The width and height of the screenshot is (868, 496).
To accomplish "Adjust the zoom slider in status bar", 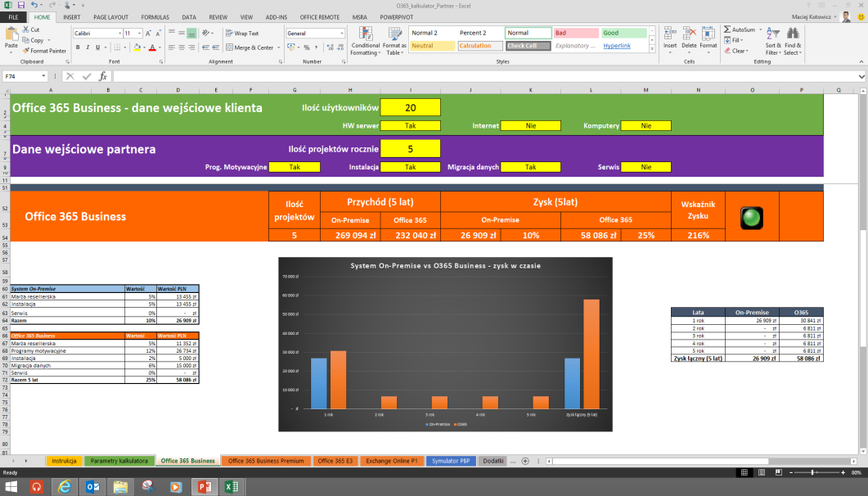I will [812, 472].
